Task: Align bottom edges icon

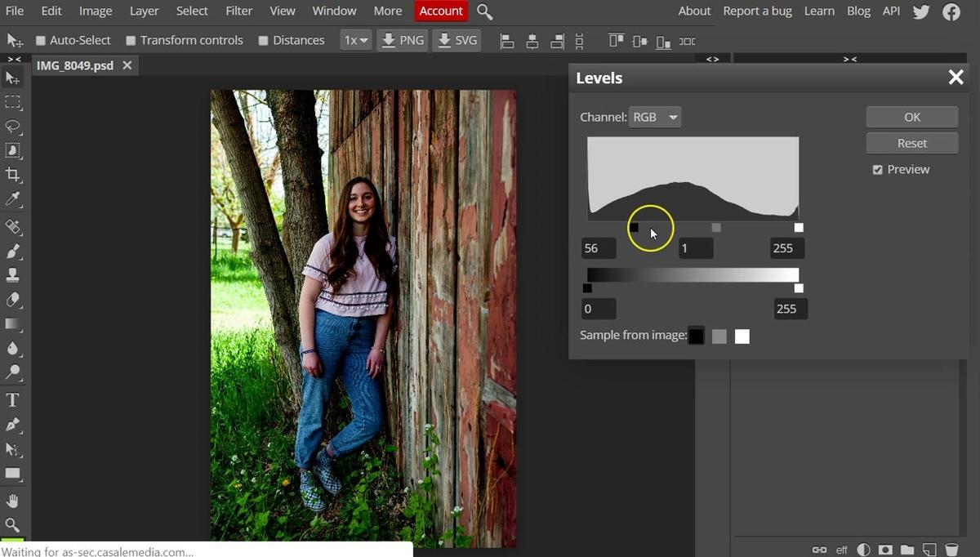Action: [x=664, y=41]
